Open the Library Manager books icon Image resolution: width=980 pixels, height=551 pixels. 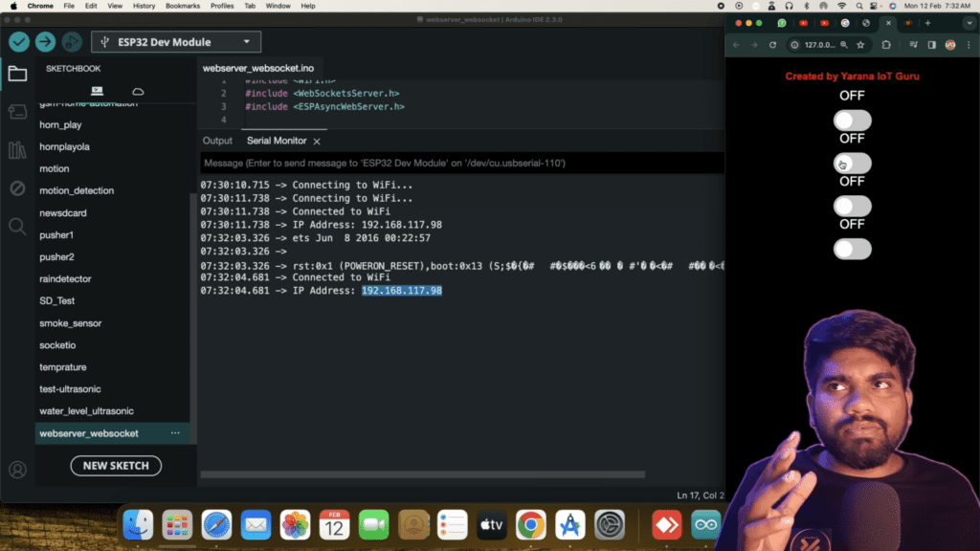(17, 150)
